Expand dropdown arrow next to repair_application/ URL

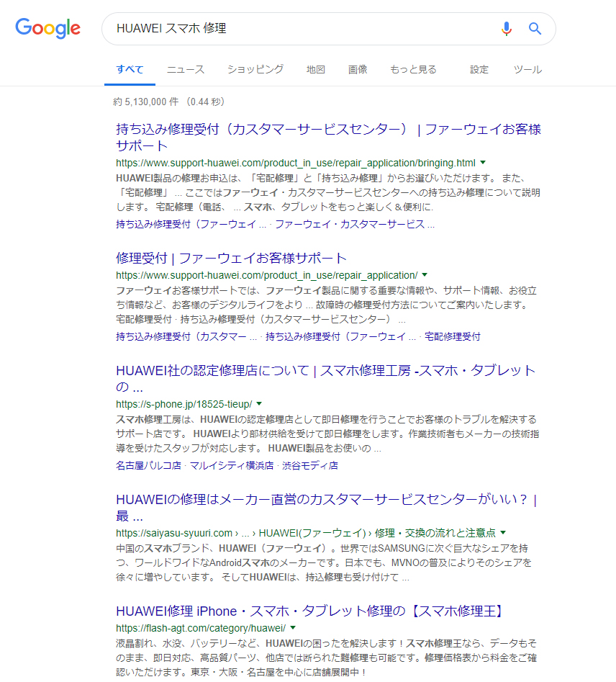pos(425,275)
